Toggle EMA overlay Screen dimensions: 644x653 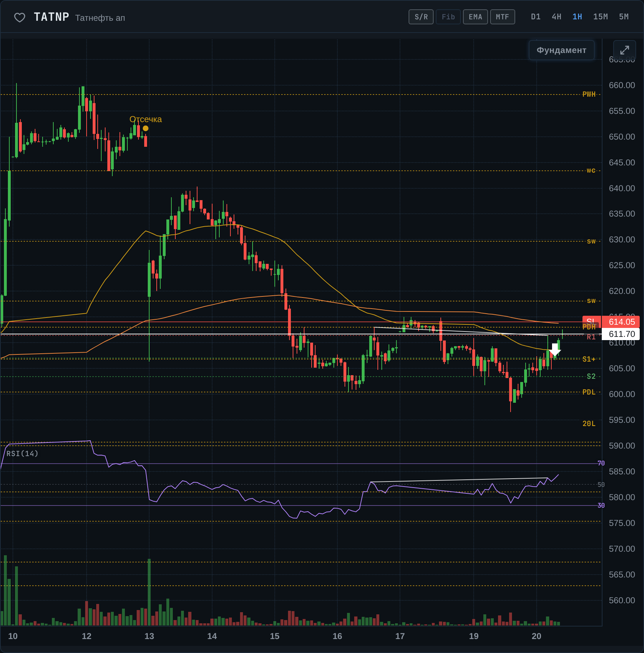475,17
